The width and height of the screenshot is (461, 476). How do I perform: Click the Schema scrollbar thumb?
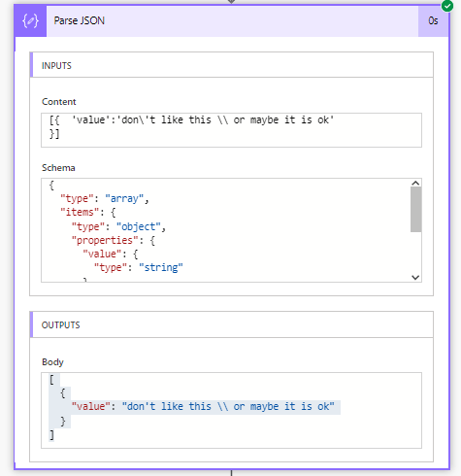[x=415, y=210]
